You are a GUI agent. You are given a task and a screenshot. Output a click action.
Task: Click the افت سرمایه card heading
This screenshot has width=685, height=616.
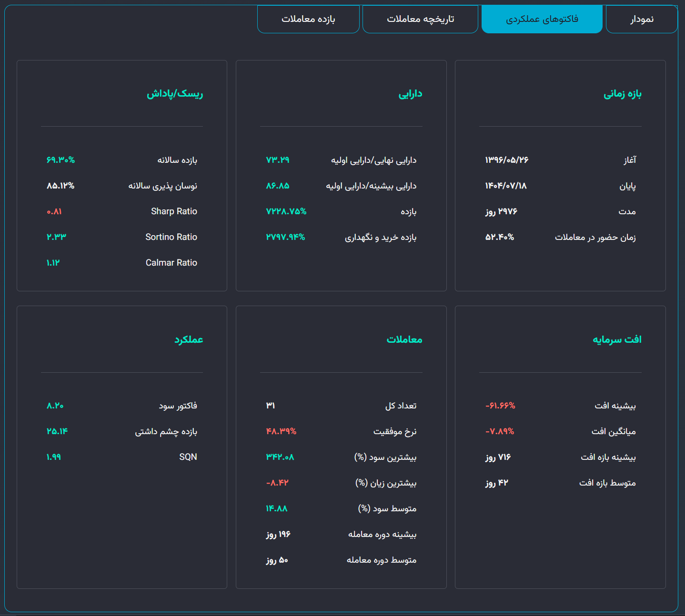coord(617,339)
